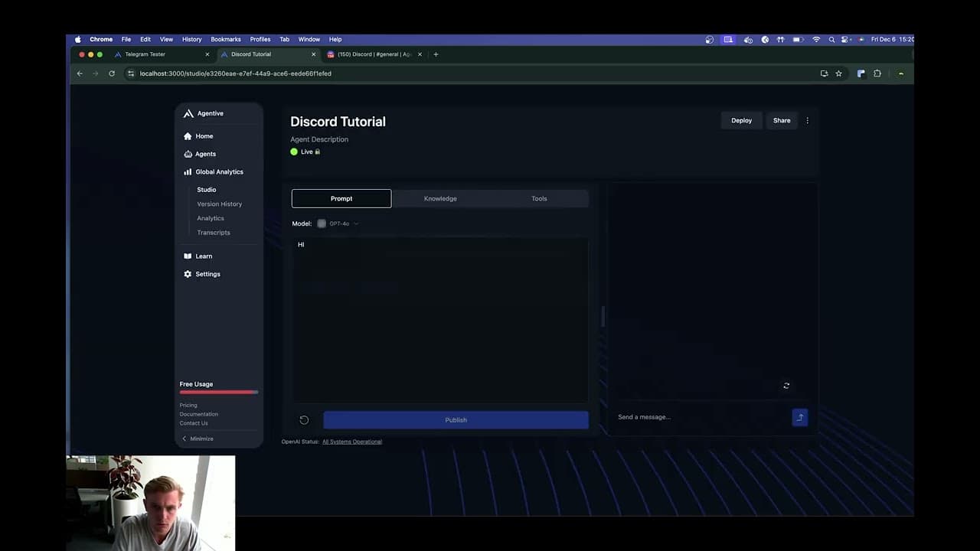Open the Apple menu
Viewport: 980px width, 551px height.
pos(77,39)
